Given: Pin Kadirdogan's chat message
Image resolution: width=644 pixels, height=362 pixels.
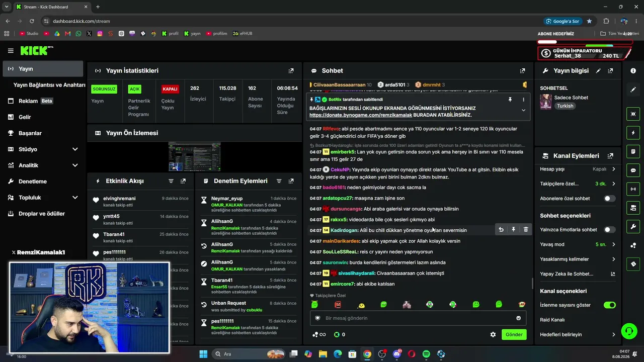Looking at the screenshot, I should (x=513, y=230).
